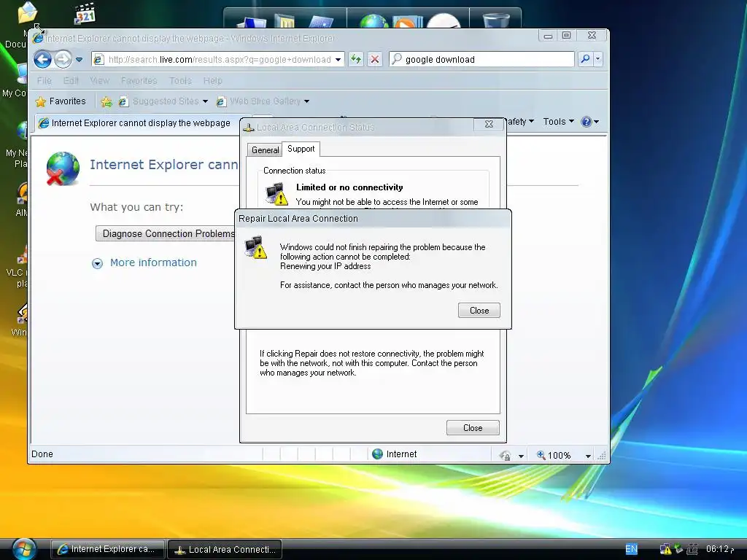The image size is (747, 560).
Task: Click the network warning icon in Repair dialog
Action: [256, 247]
